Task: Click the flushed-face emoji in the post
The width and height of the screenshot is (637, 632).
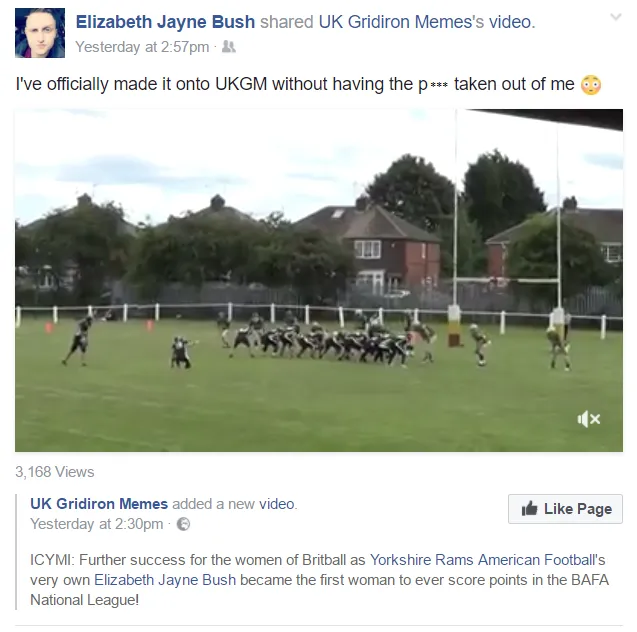Action: (x=591, y=85)
